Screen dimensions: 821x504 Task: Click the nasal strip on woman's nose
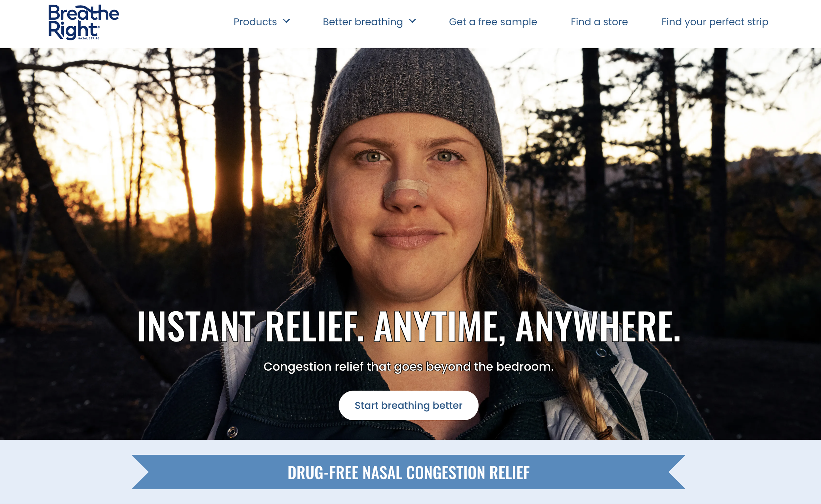coord(405,188)
